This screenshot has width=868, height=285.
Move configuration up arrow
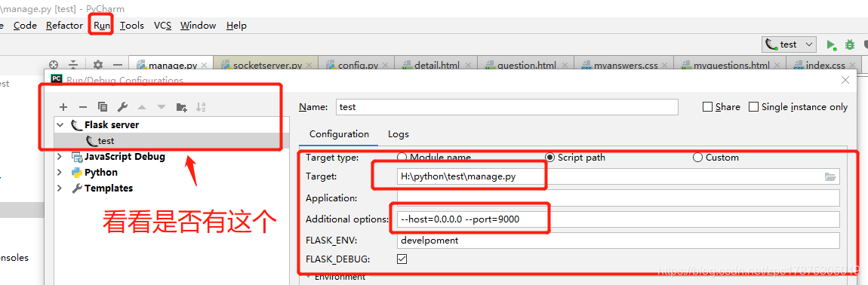(142, 107)
